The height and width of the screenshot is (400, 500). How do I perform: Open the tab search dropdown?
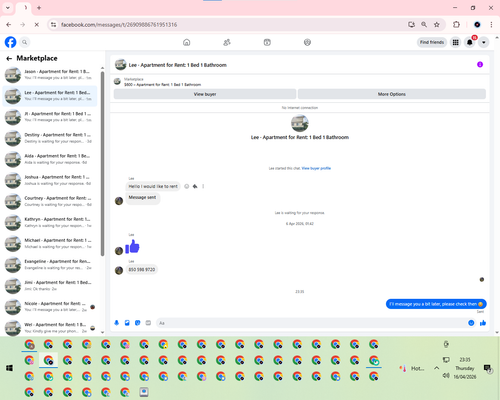click(8, 8)
